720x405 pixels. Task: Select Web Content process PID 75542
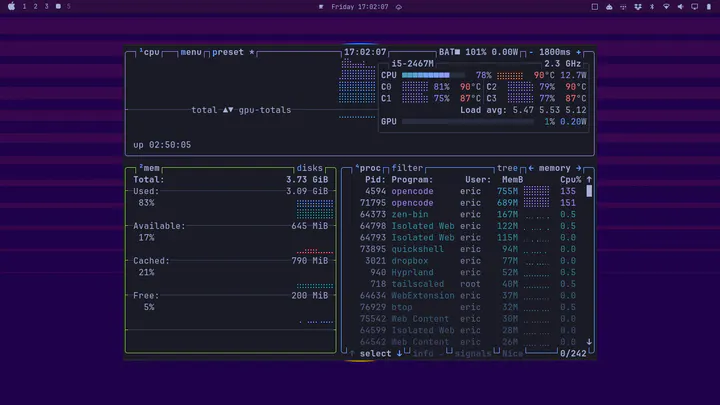468,319
